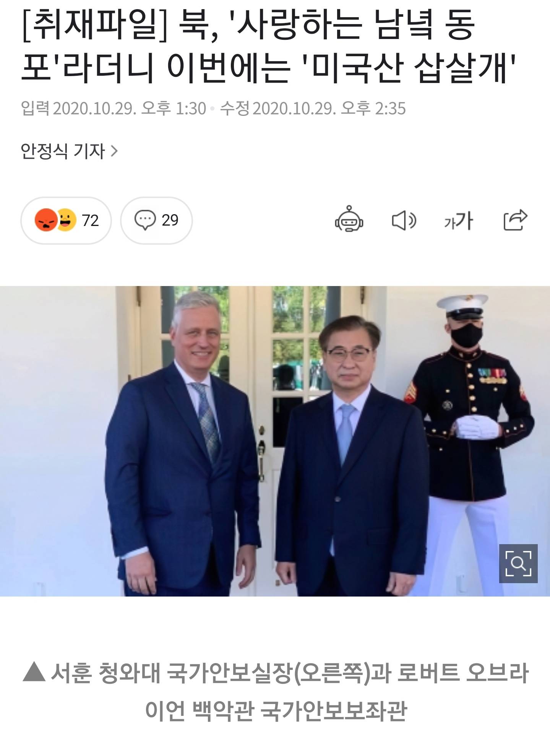Tap the reaction count number 72
This screenshot has width=550, height=756.
click(90, 221)
